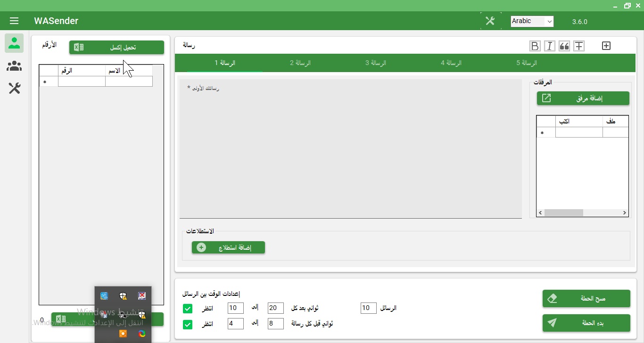Apply italic formatting to the message
The image size is (644, 343).
coord(549,46)
